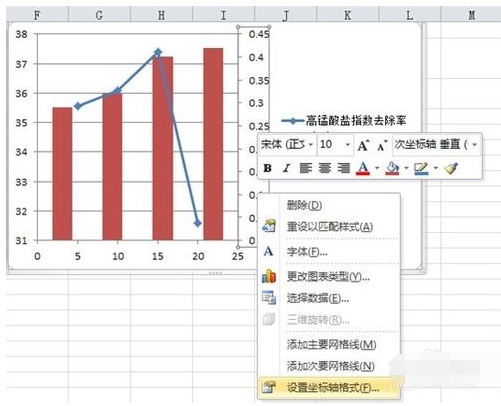This screenshot has width=501, height=406.
Task: Choose 添加次要网格线(N) from context menu
Action: (329, 366)
